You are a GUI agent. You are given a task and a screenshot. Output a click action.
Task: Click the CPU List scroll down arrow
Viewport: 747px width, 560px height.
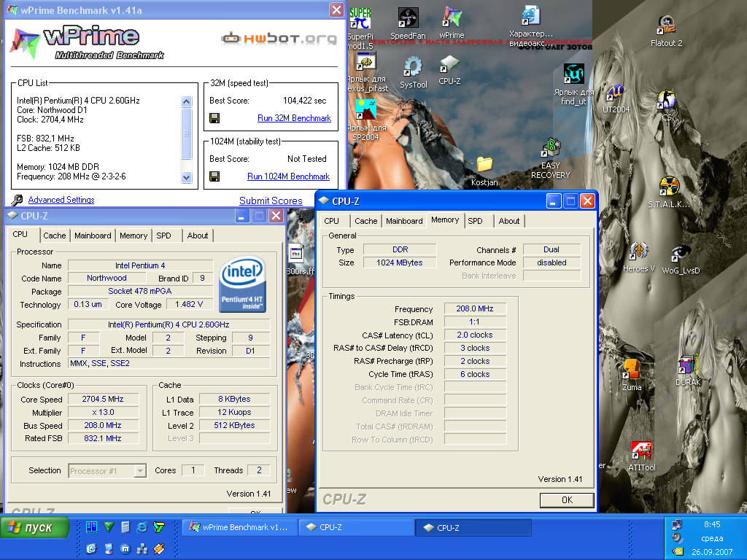186,178
